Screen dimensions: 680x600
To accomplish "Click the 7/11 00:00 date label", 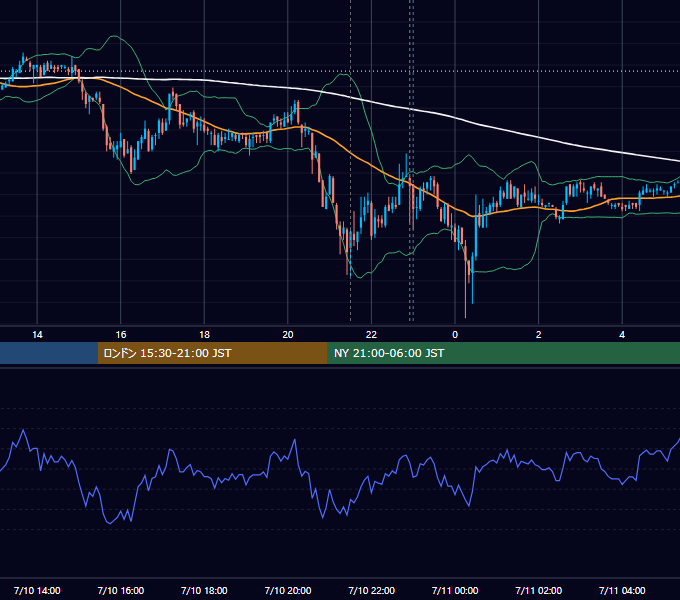I will point(455,590).
